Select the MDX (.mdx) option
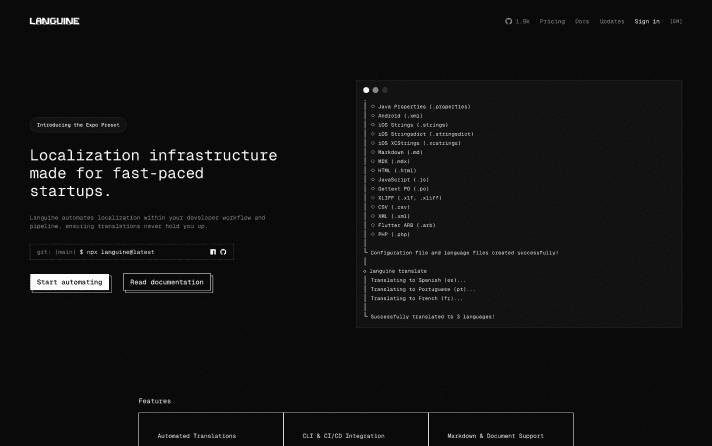This screenshot has width=712, height=446. coord(391,161)
